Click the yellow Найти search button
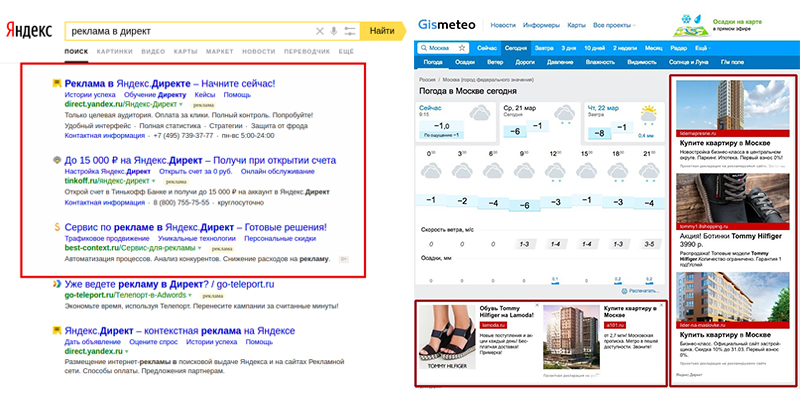Screen dimensions: 800x400 tap(382, 31)
